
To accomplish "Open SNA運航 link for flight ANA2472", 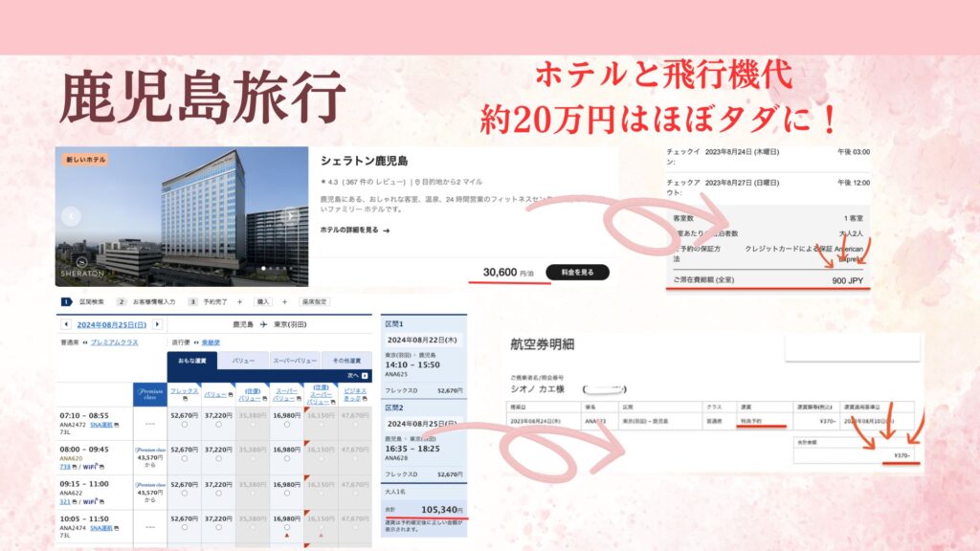I will point(101,425).
